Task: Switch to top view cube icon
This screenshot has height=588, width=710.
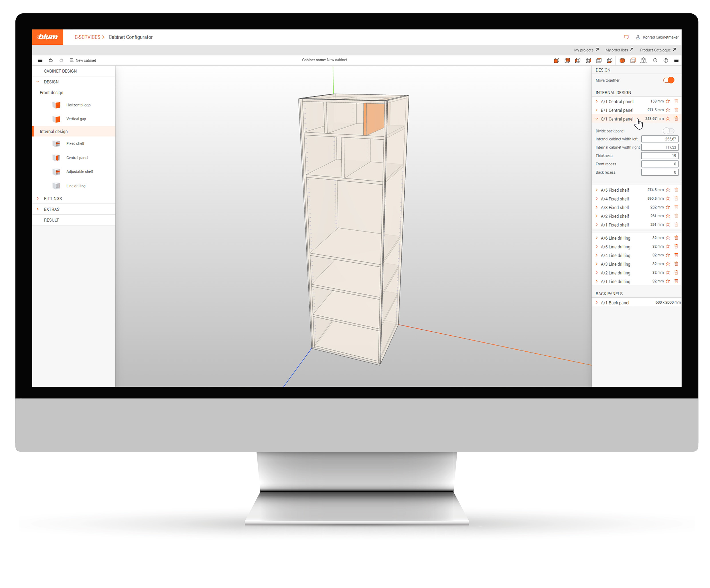Action: [x=599, y=60]
